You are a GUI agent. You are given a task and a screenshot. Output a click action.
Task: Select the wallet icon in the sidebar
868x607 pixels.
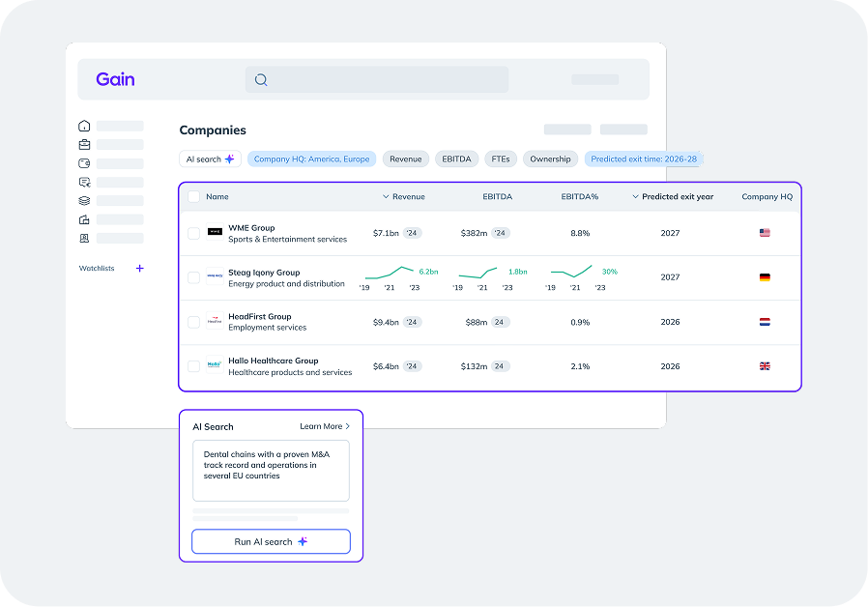click(84, 163)
